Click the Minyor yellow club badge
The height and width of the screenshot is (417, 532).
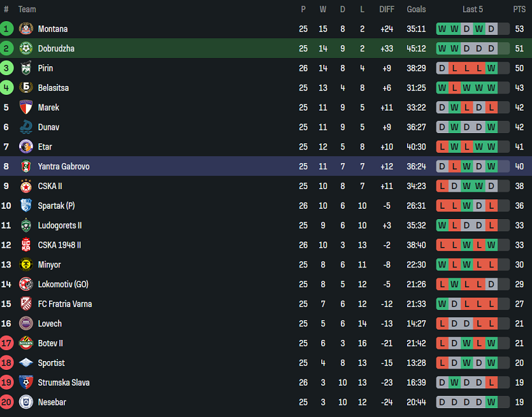(x=26, y=265)
